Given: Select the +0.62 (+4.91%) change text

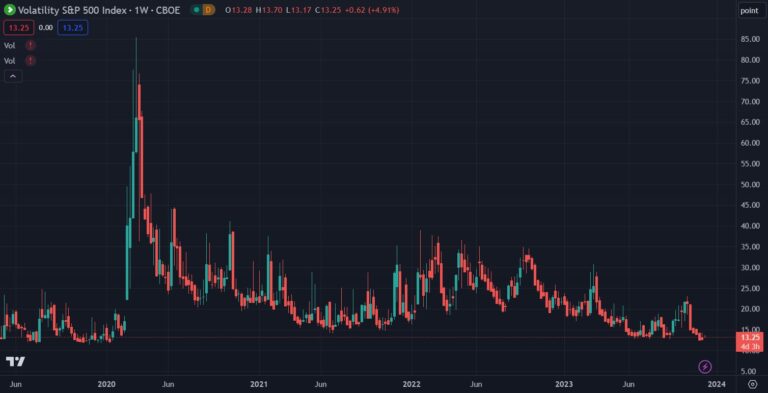Looking at the screenshot, I should pyautogui.click(x=371, y=10).
